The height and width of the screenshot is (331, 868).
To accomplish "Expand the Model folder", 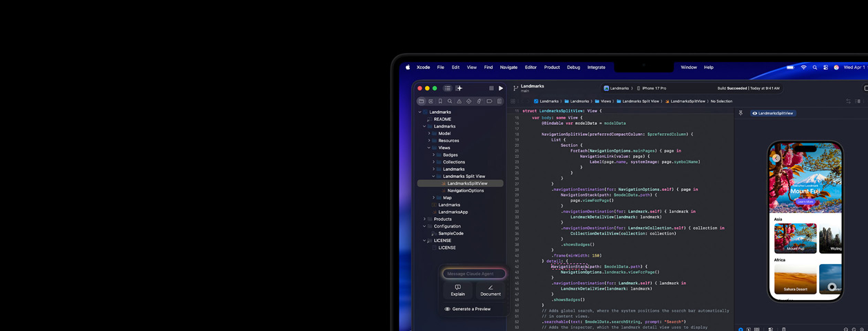I will 429,133.
